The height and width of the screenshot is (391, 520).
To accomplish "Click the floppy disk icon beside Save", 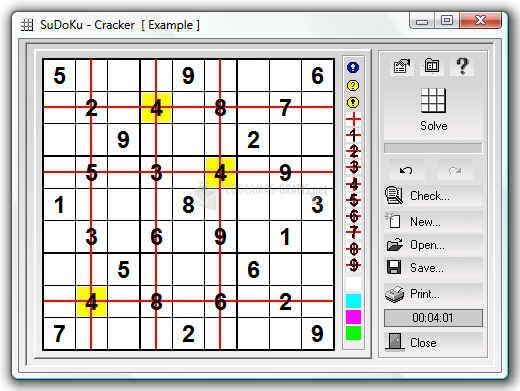I will [394, 267].
